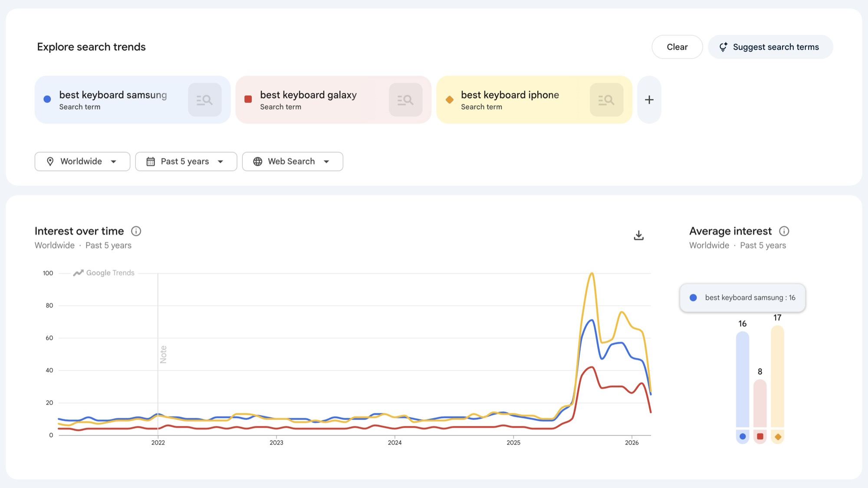Click the explore icon on best keyboard samsung term
Screen dimensions: 868x488
(204, 99)
